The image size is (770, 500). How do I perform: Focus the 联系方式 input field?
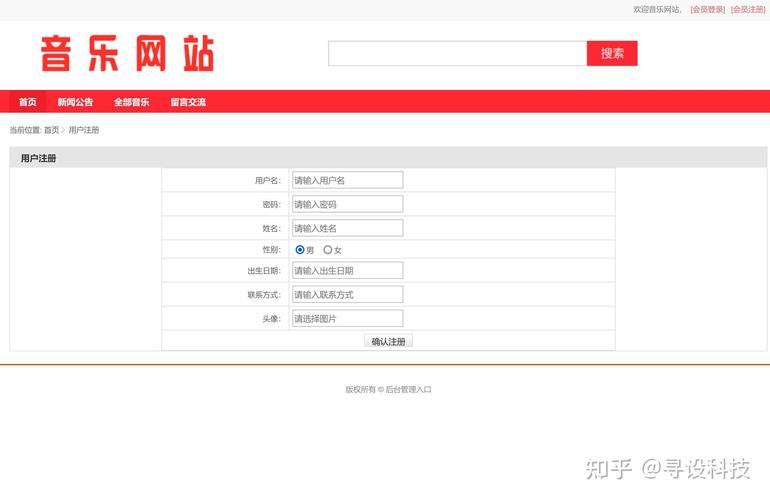347,295
